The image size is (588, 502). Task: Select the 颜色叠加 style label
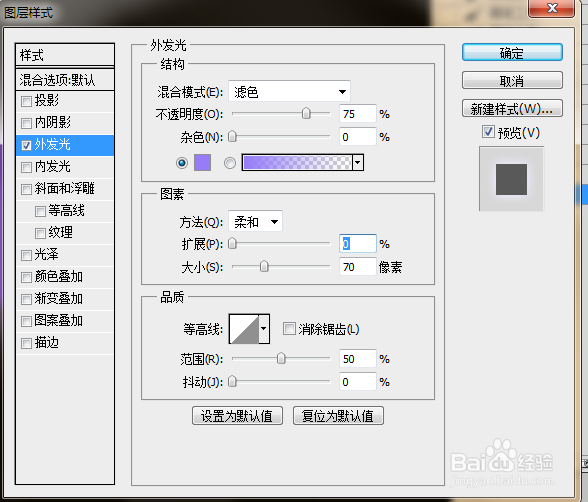click(x=58, y=277)
